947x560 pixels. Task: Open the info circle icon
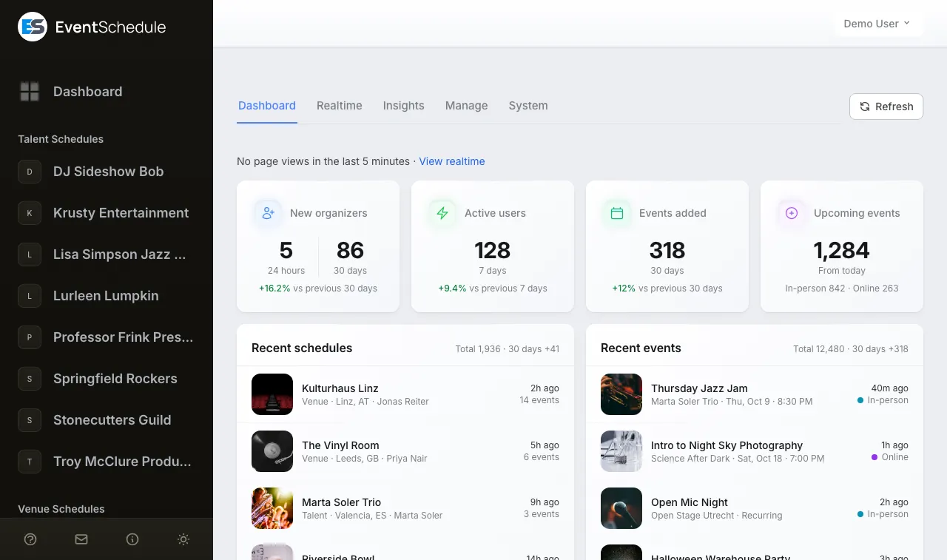[132, 539]
